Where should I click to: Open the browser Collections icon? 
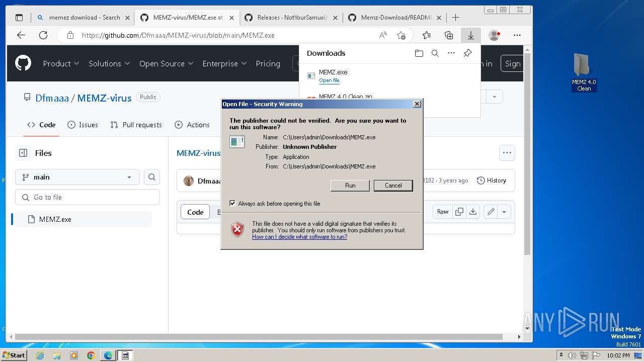(x=449, y=35)
